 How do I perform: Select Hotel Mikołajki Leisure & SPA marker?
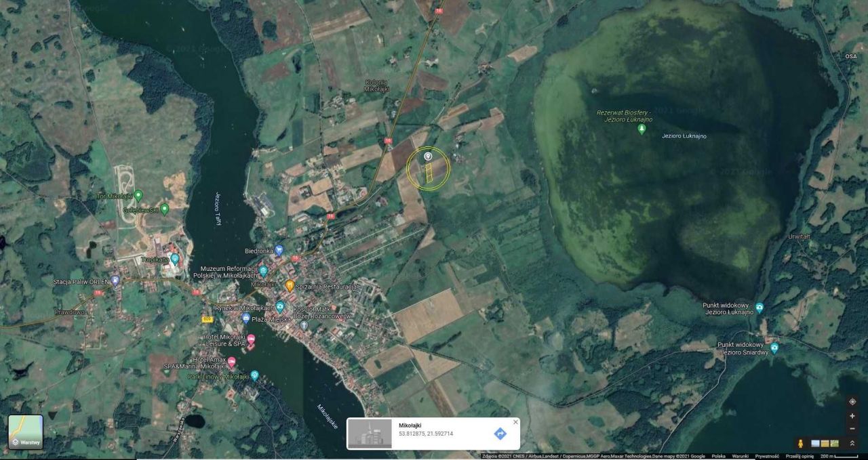(x=251, y=340)
